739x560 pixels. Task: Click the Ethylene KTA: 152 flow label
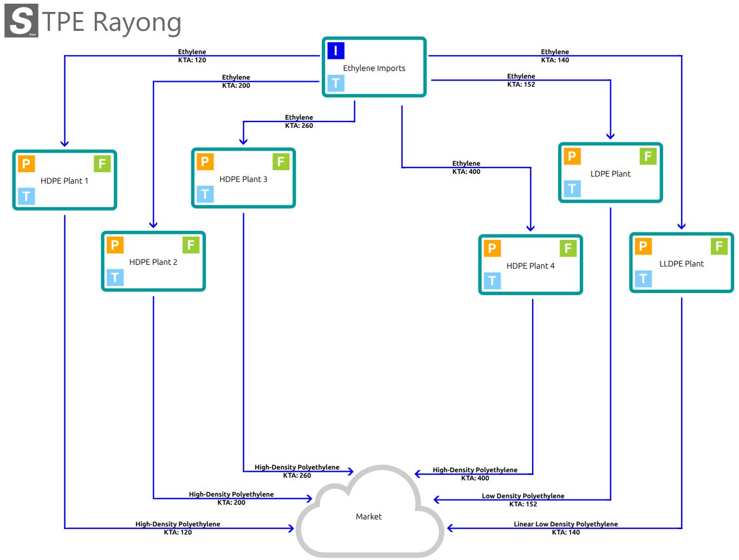point(521,80)
